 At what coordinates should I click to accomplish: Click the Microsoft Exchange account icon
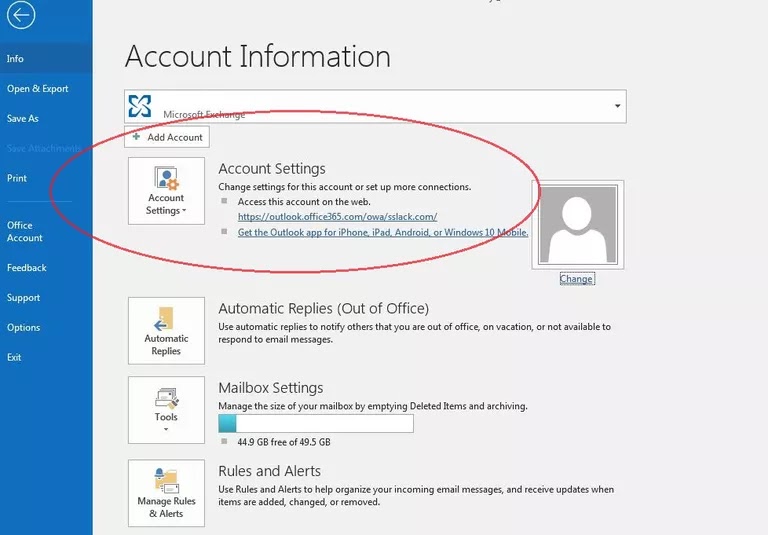pyautogui.click(x=140, y=106)
